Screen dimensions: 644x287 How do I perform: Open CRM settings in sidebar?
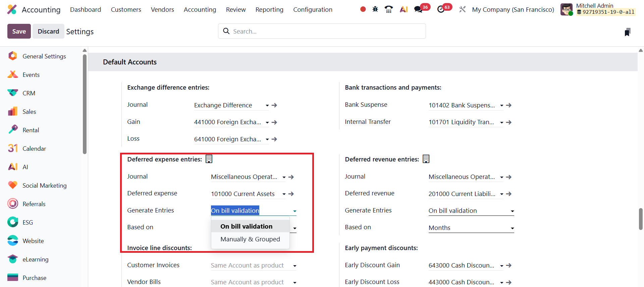point(29,93)
